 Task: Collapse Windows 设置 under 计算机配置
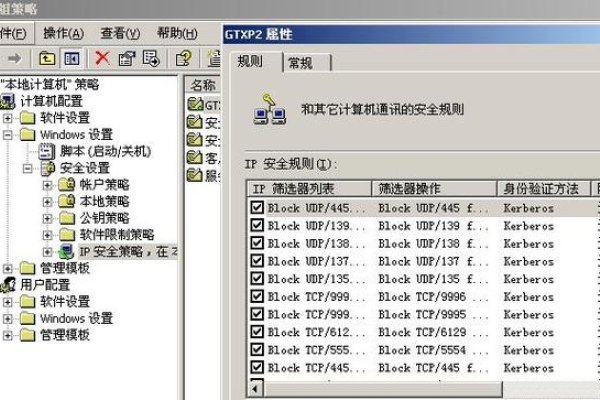[7, 135]
